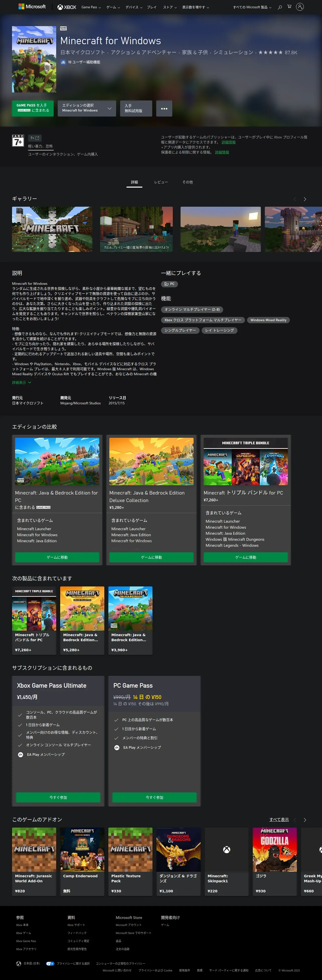
Task: Click ゲームに移動 under Java & Bedrock Edition for PC
Action: click(57, 557)
